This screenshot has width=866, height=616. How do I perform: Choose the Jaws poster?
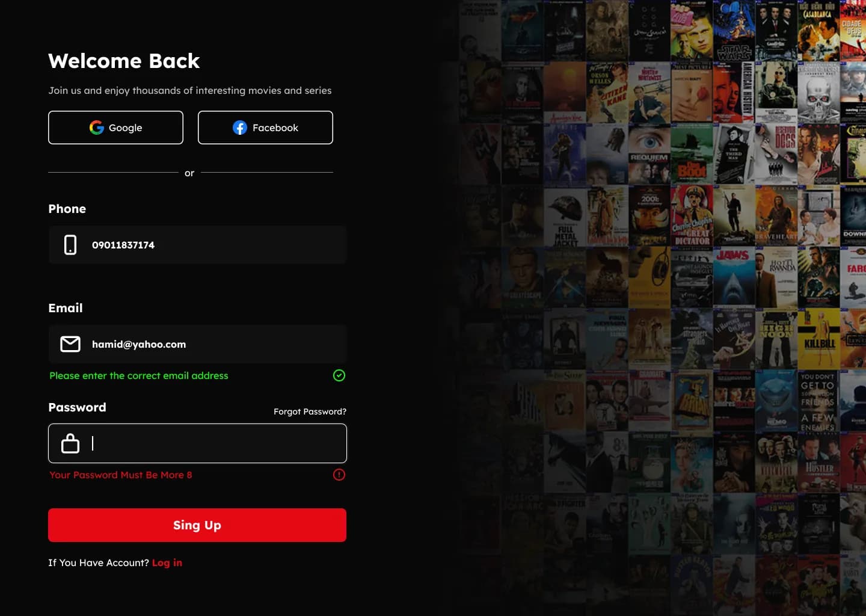(734, 278)
